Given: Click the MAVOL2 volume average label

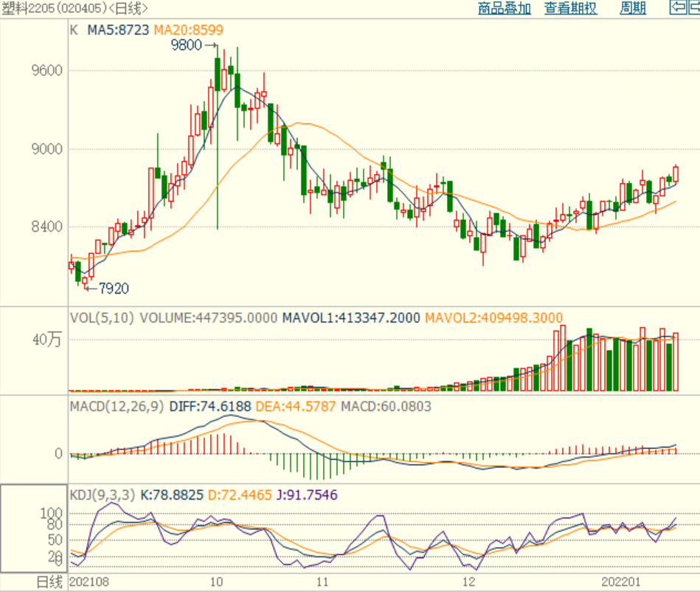Looking at the screenshot, I should click(x=493, y=318).
